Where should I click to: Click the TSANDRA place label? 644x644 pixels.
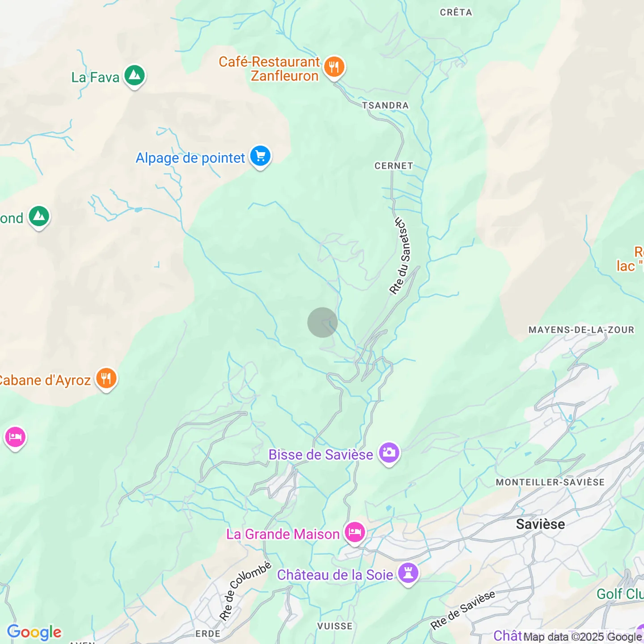coord(386,106)
